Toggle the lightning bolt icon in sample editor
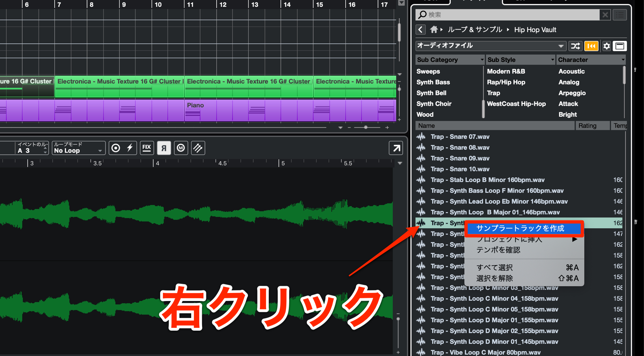 click(130, 148)
